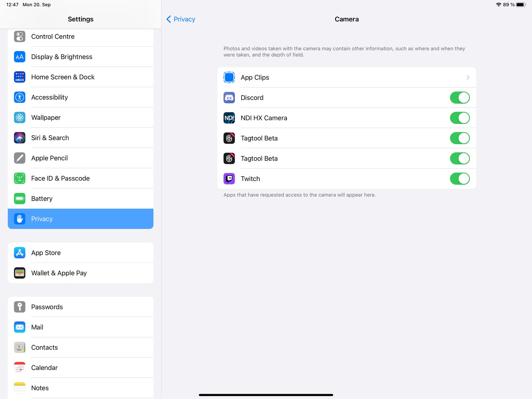This screenshot has width=532, height=399.
Task: Tap the Face ID & Passcode icon
Action: coord(20,178)
